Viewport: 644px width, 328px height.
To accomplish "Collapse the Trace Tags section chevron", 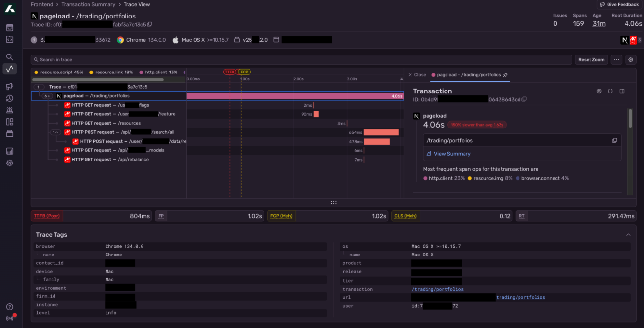I will 628,235.
